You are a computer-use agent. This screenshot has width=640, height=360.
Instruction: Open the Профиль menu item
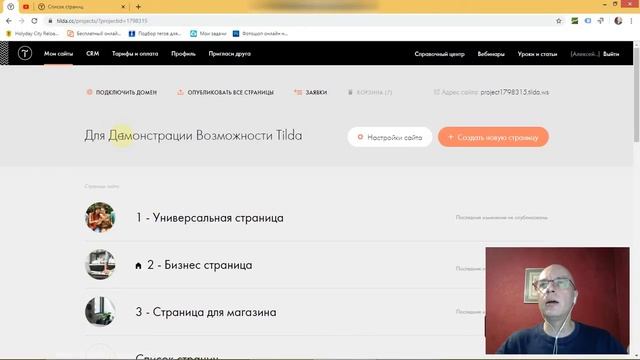[183, 53]
